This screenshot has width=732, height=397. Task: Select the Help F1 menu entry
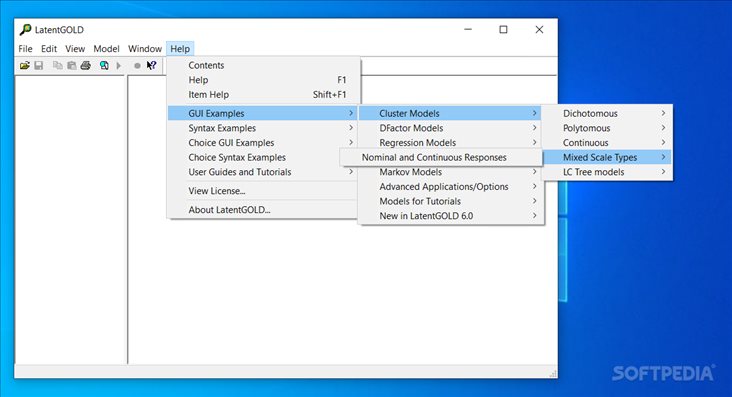pos(264,80)
